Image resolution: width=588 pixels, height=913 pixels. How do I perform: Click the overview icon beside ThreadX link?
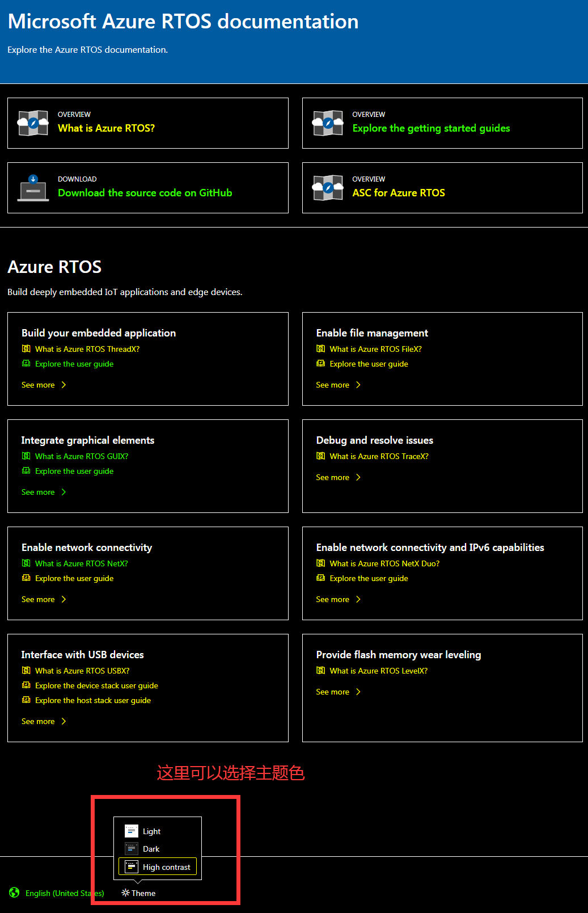[26, 348]
